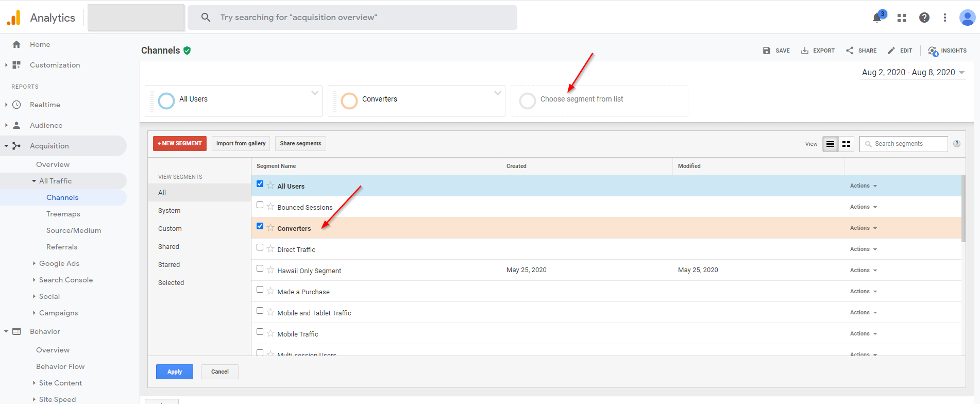Click the Apply button
980x404 pixels.
(x=174, y=372)
